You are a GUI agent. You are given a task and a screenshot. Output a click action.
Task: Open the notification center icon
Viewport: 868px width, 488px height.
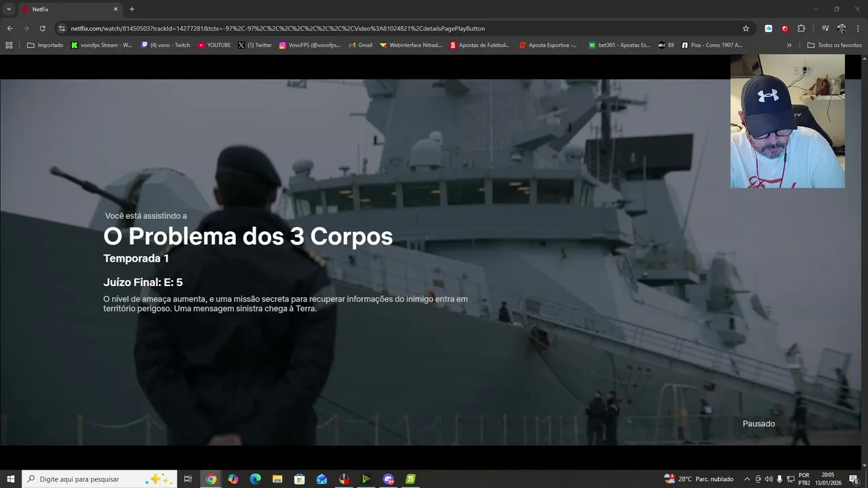click(854, 479)
